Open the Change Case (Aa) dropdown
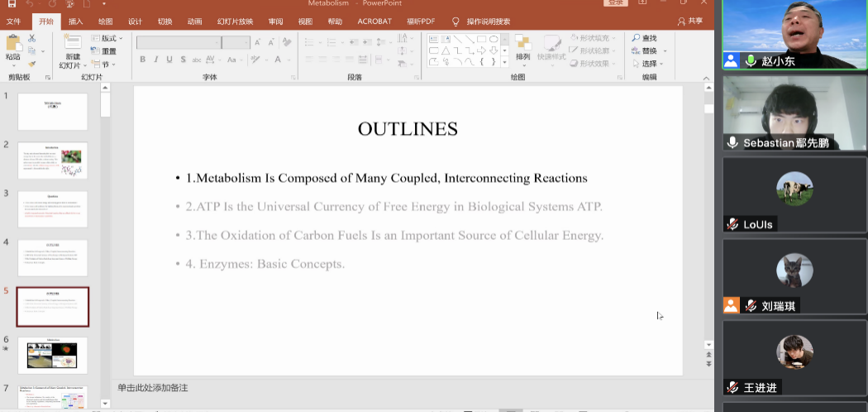 (x=234, y=60)
